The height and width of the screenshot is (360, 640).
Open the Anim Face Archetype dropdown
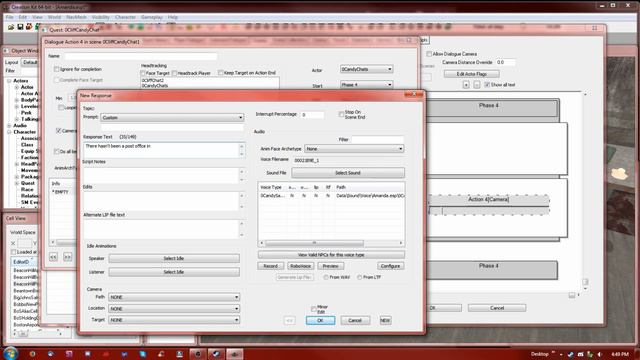[x=354, y=149]
